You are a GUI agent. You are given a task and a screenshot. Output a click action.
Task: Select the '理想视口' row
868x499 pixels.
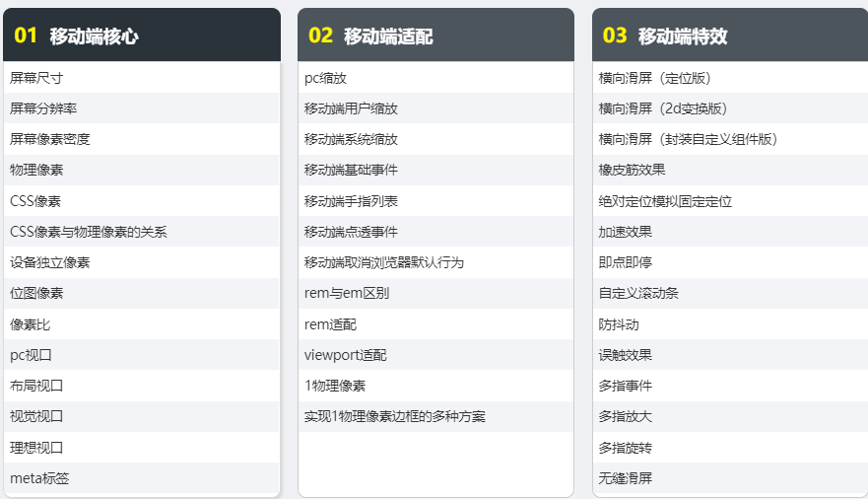142,448
